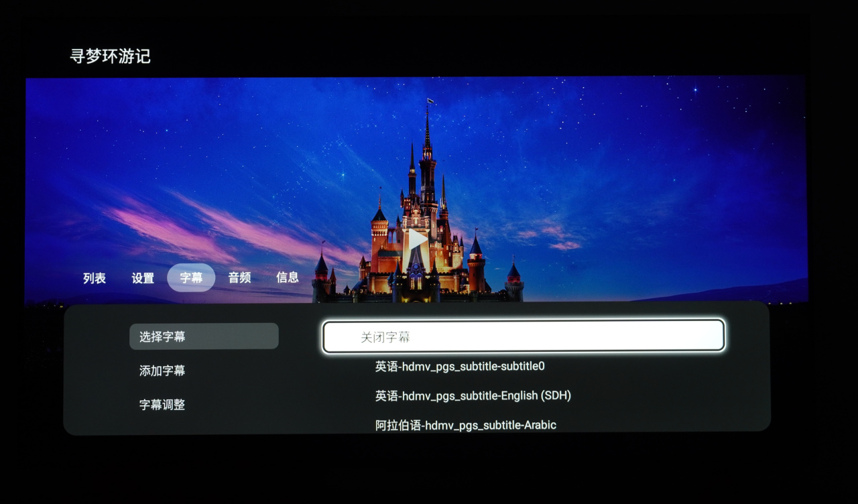The width and height of the screenshot is (858, 504).
Task: Pick the 英语-hdmv_pgs_subtitle-subtitle0 track
Action: coord(460,367)
